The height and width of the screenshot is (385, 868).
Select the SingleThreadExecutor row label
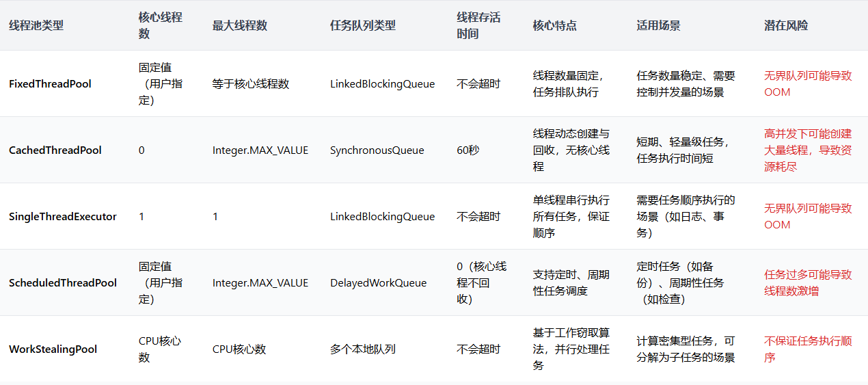(x=62, y=216)
